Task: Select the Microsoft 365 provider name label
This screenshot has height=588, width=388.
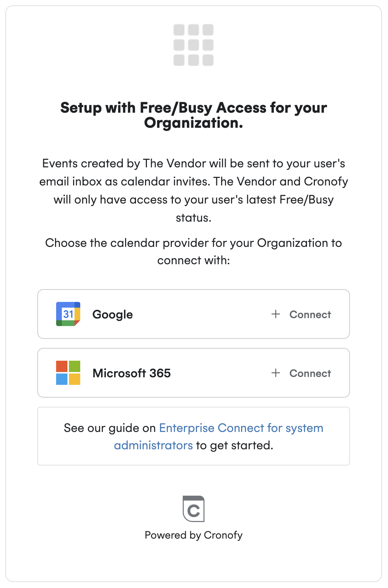Action: 131,373
